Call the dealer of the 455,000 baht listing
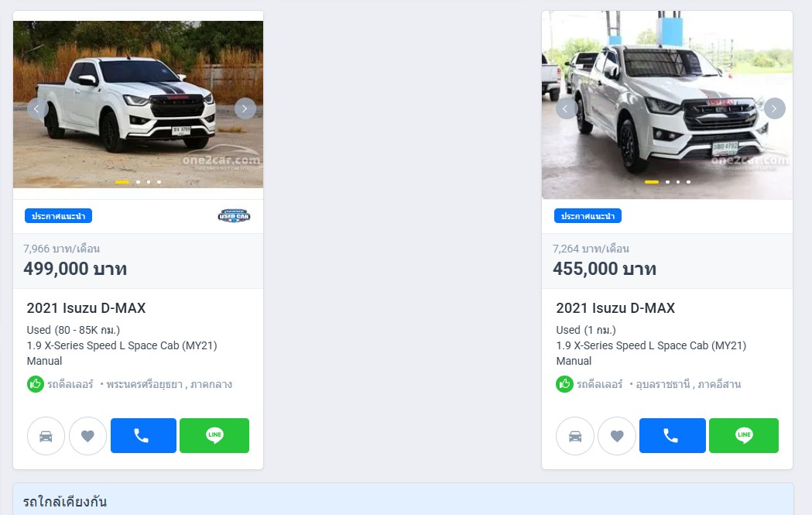The height and width of the screenshot is (515, 812). (x=672, y=436)
